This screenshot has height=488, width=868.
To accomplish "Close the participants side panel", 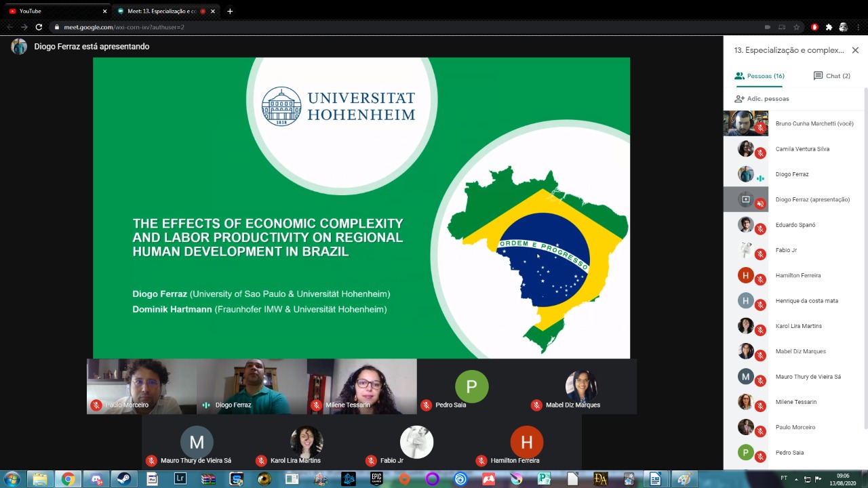I will pos(855,50).
